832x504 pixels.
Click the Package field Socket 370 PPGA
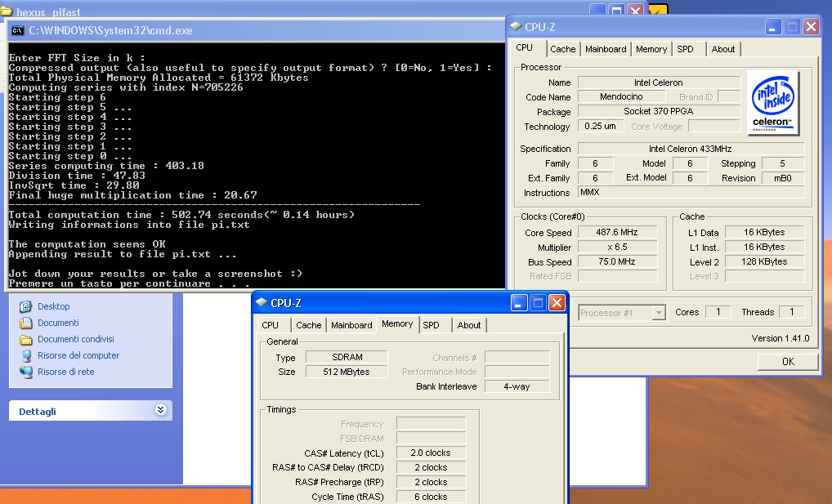pyautogui.click(x=659, y=111)
